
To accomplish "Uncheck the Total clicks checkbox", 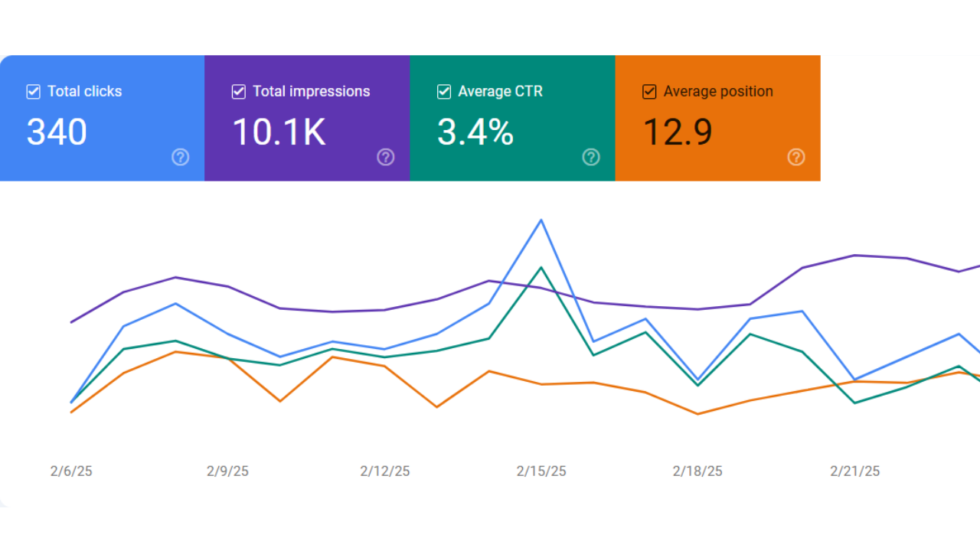I will 33,92.
